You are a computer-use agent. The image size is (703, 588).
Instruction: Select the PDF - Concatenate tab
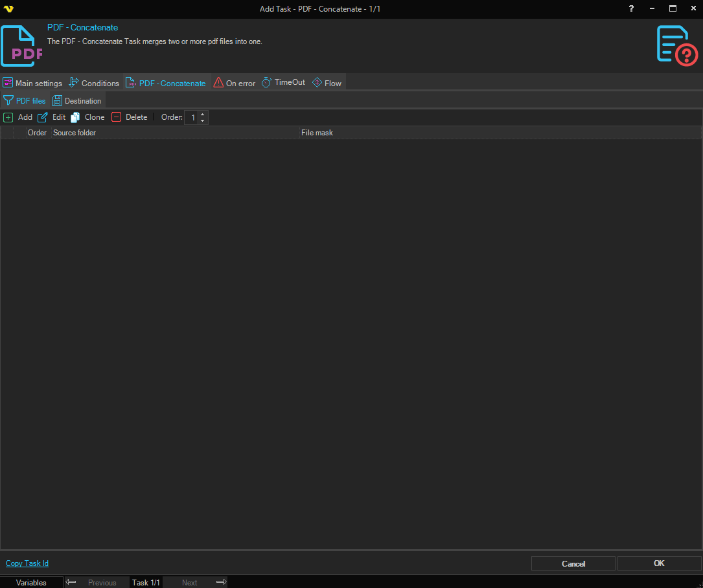pyautogui.click(x=166, y=83)
